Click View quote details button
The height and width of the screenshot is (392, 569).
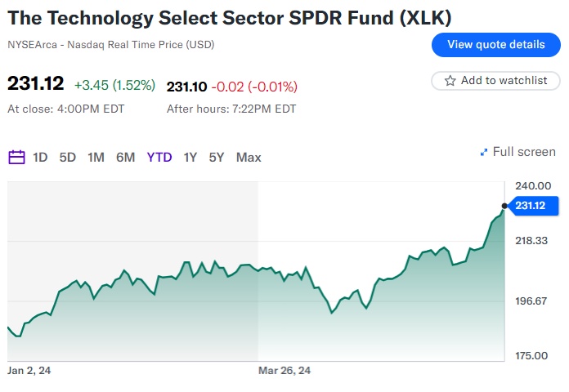tap(495, 44)
